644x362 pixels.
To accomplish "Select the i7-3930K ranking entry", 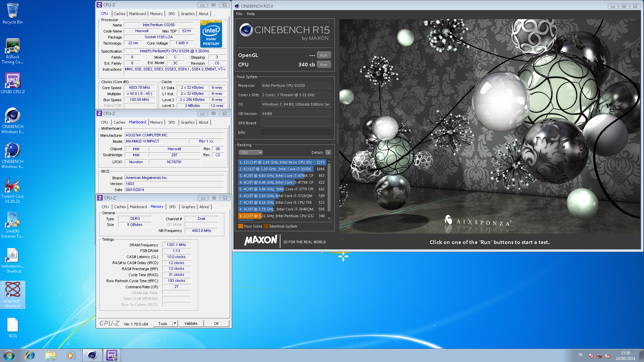I will pos(282,169).
